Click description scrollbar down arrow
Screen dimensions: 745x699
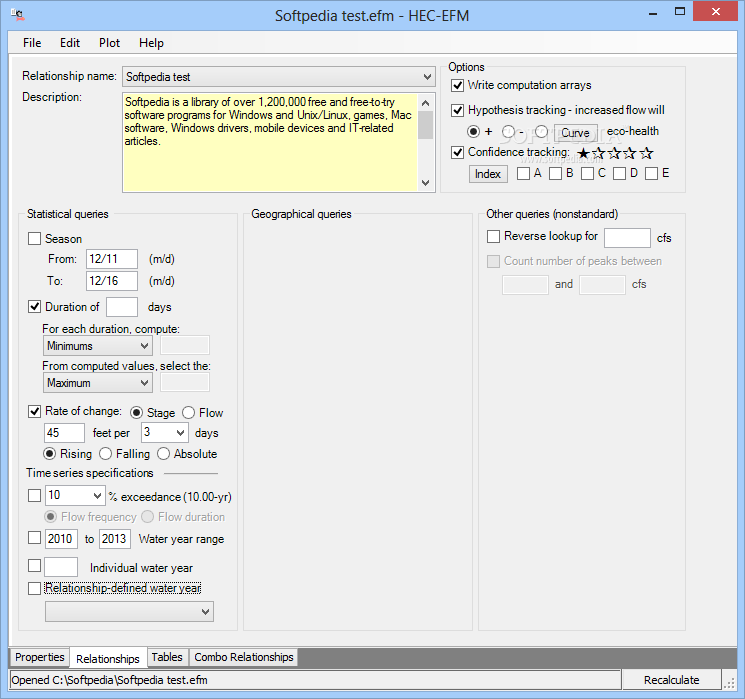point(425,182)
